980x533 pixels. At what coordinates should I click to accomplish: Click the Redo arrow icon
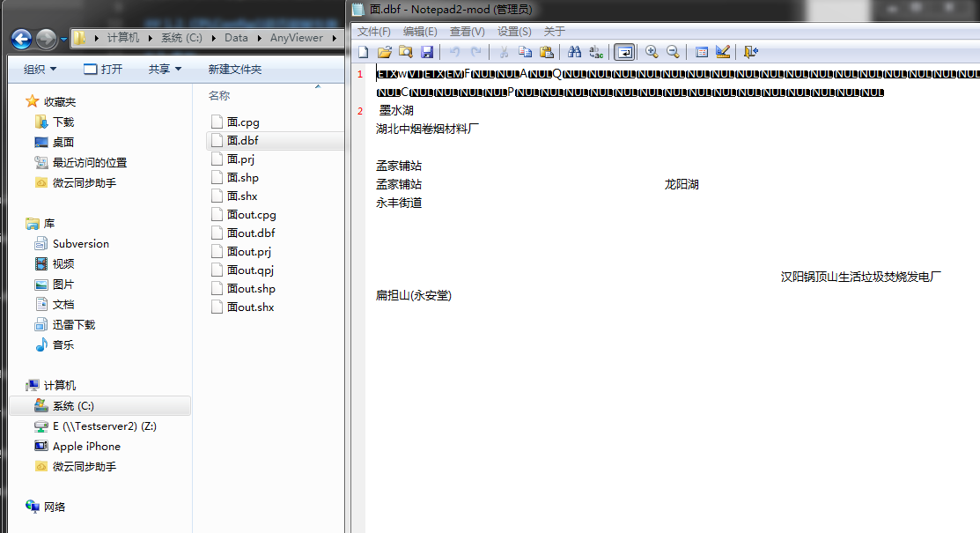(476, 52)
